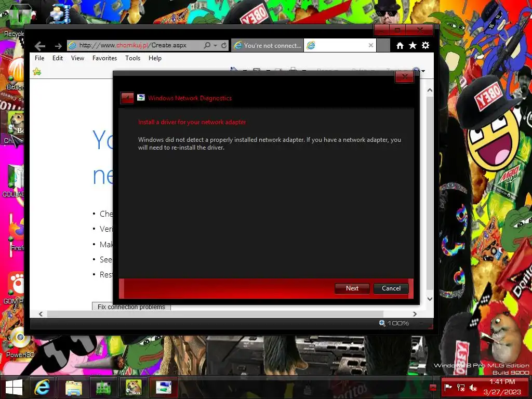
Task: Click the Box doge taskbar icon
Action: pos(134,388)
